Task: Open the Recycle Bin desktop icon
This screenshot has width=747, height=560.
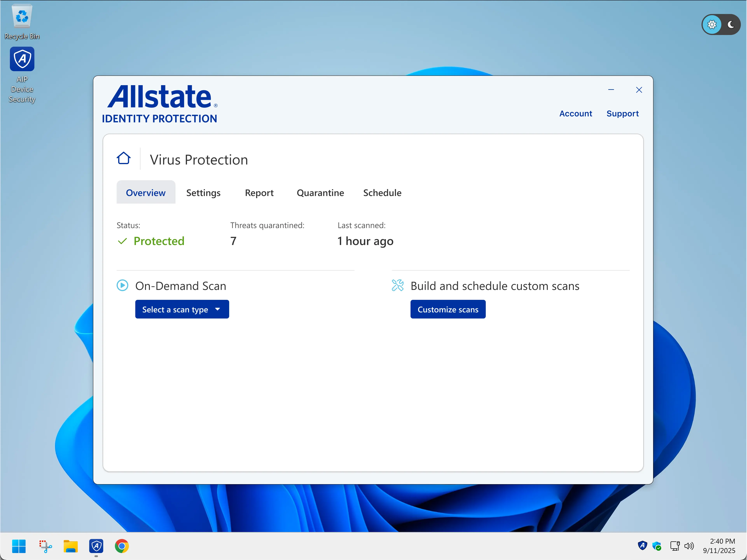Action: [22, 22]
